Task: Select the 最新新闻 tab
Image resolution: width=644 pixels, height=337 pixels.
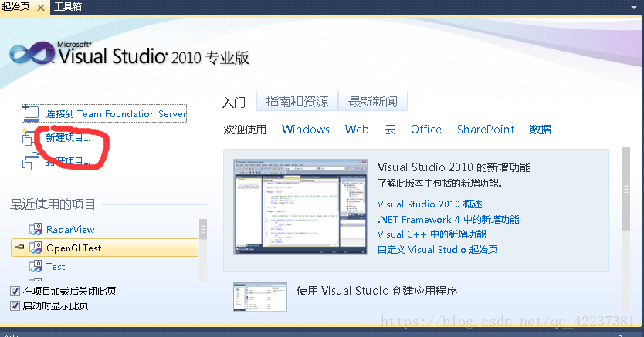Action: [372, 101]
